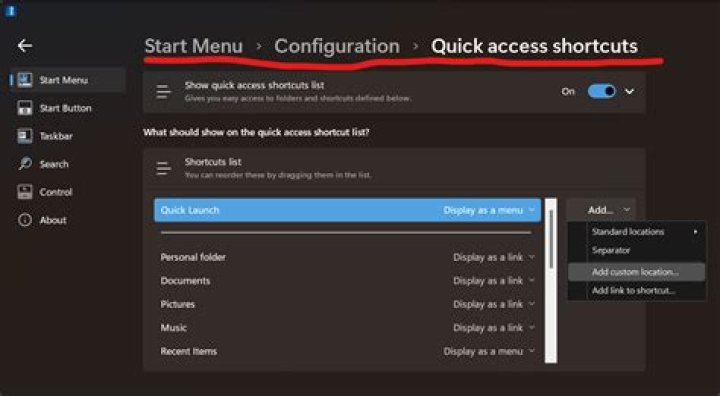Open Quick Launch display mode dropdown
The width and height of the screenshot is (720, 396).
coord(489,210)
